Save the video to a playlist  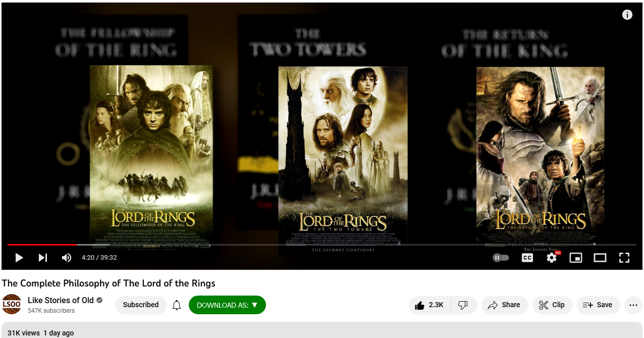pyautogui.click(x=598, y=305)
